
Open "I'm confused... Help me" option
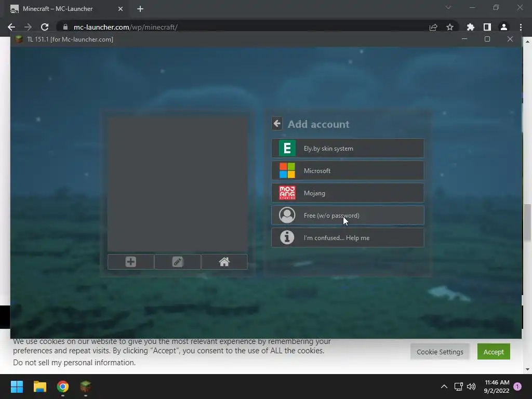[348, 238]
